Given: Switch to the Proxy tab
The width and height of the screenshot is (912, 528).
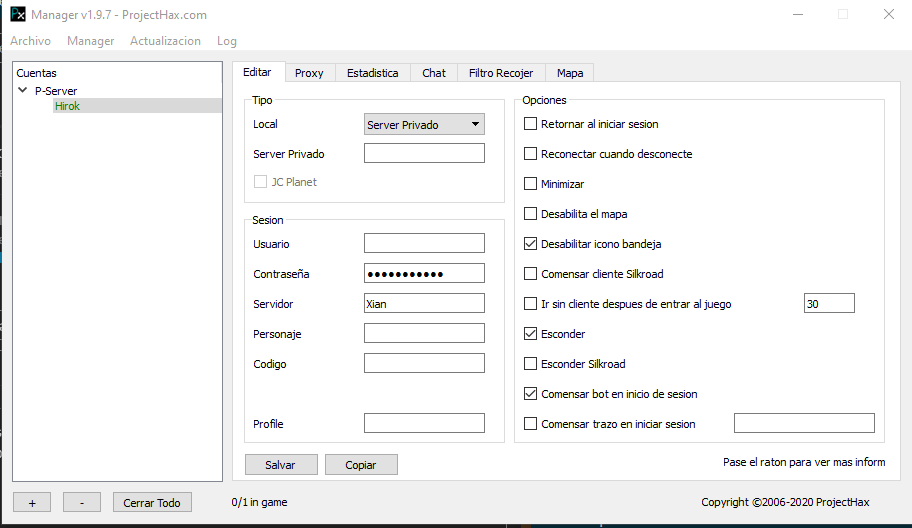Looking at the screenshot, I should point(309,73).
